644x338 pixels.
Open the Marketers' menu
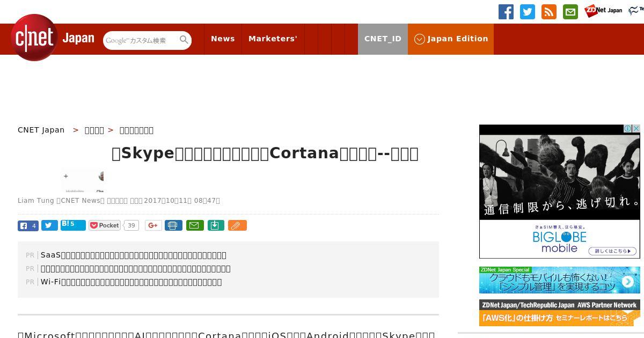pos(273,39)
